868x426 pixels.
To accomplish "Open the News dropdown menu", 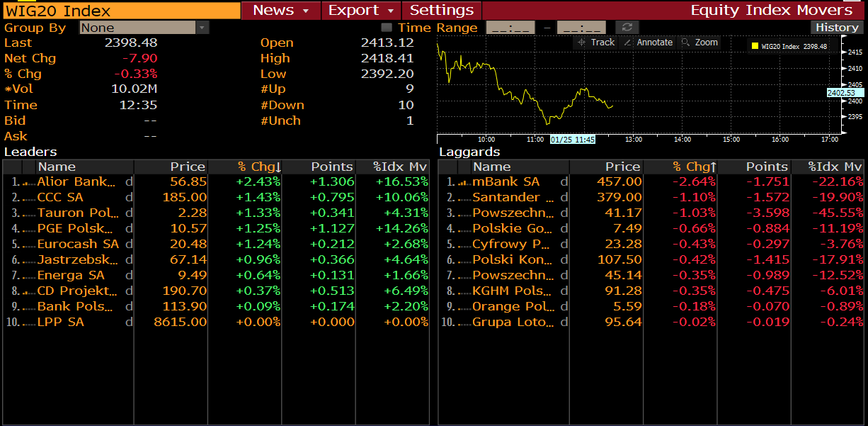I will coord(281,10).
